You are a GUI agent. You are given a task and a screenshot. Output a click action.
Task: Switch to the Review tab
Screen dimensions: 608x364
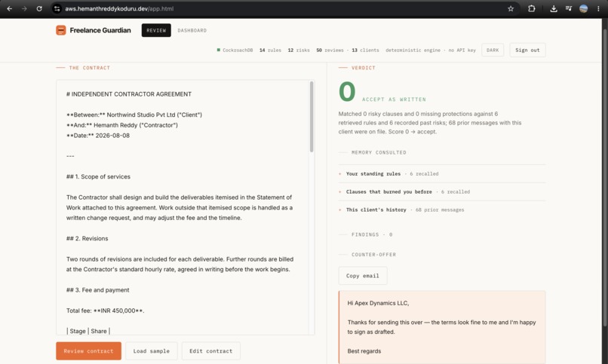[156, 30]
